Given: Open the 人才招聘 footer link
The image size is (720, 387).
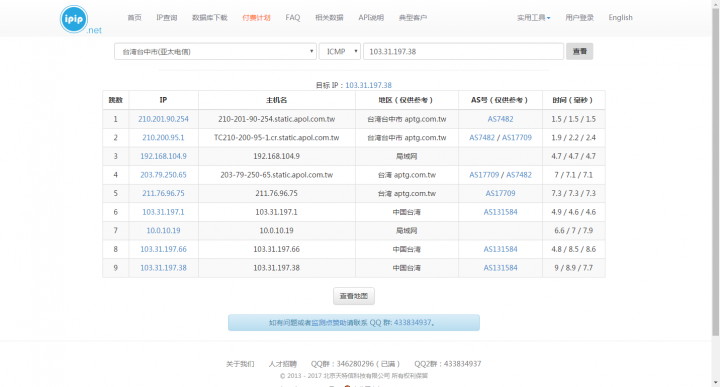Looking at the screenshot, I should point(282,364).
